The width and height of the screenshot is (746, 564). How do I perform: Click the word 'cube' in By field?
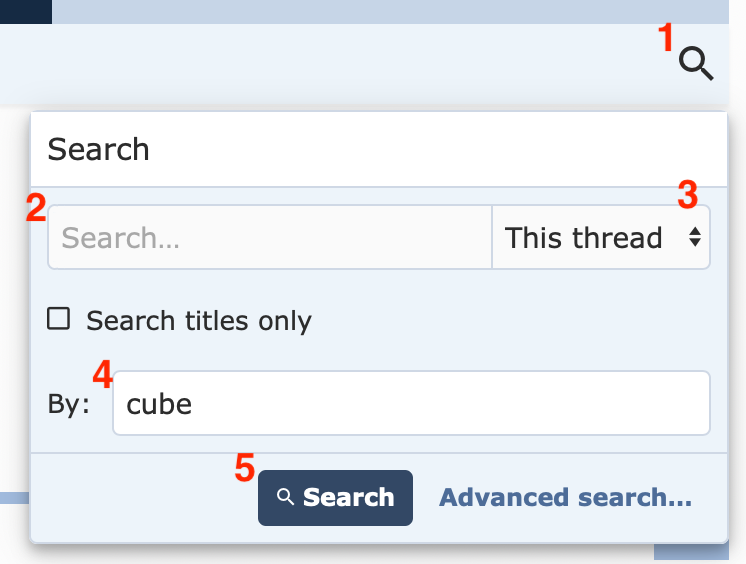(x=158, y=404)
